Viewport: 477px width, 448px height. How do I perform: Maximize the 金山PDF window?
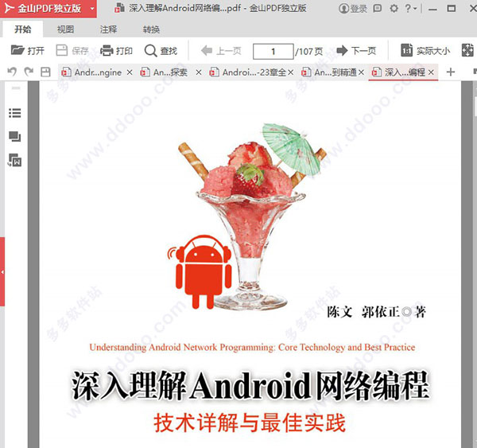pos(452,9)
